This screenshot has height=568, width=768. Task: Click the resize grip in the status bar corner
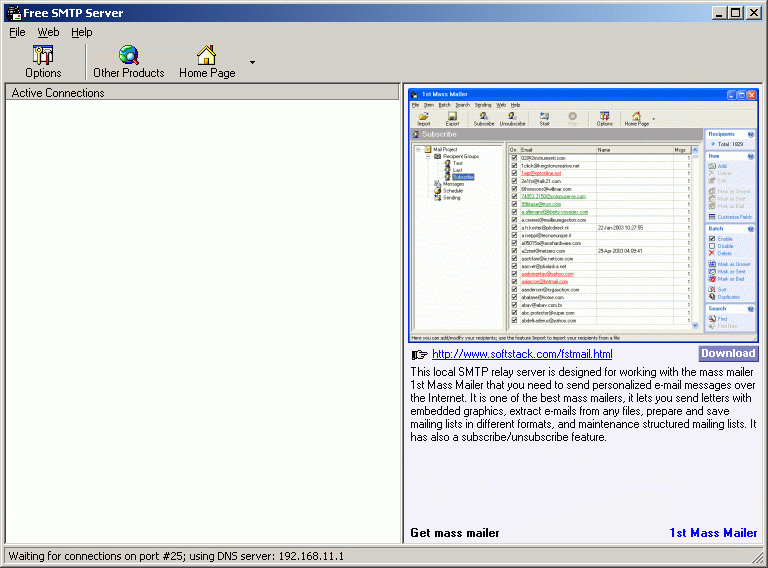pyautogui.click(x=757, y=556)
